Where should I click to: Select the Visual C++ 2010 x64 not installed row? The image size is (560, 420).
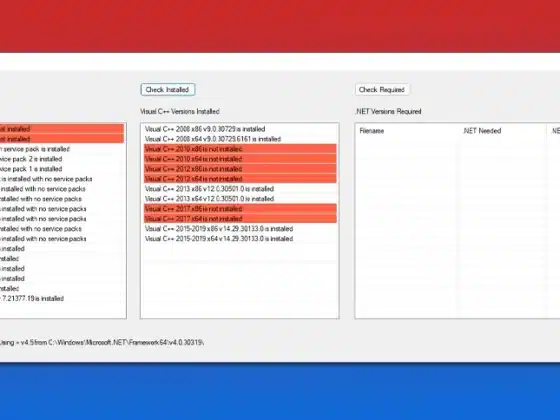click(240, 159)
